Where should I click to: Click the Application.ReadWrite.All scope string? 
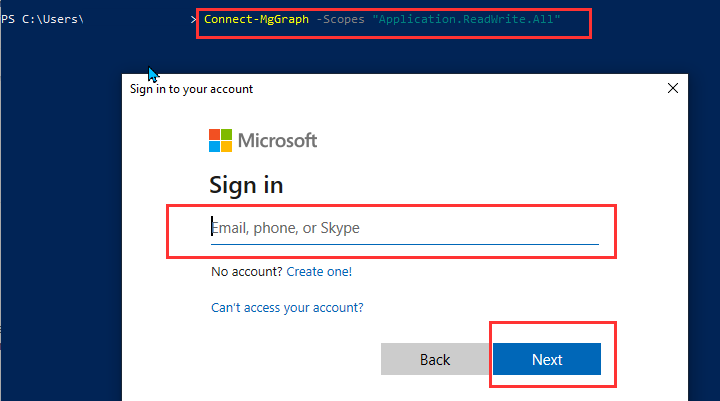(466, 19)
